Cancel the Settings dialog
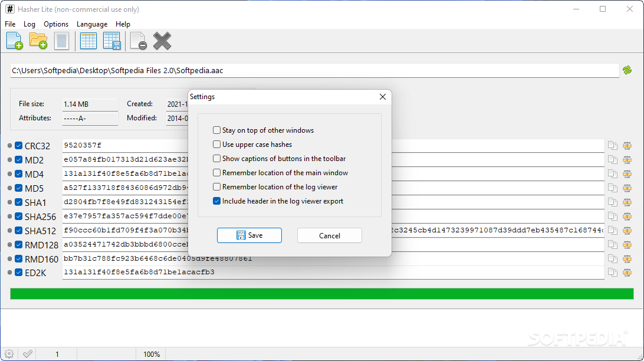 coord(330,235)
